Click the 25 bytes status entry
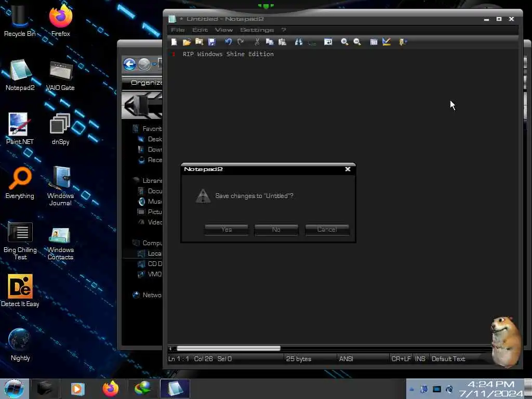Viewport: 532px width, 399px height. [x=299, y=358]
